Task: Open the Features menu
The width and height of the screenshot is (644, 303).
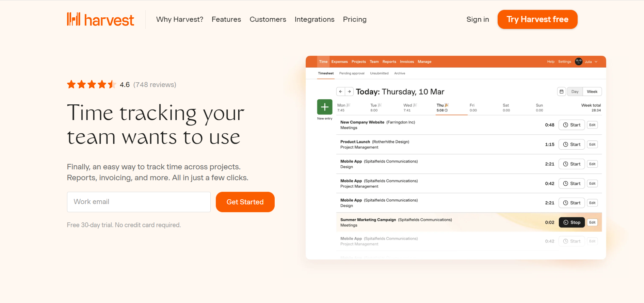Action: [226, 19]
